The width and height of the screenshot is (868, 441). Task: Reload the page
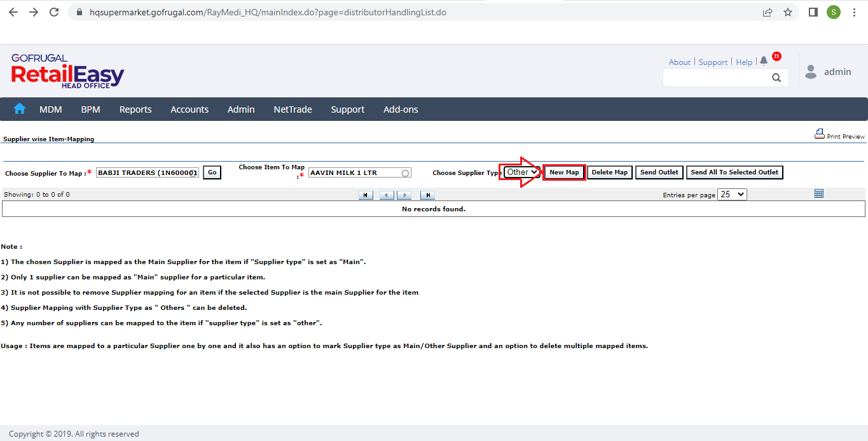tap(54, 12)
